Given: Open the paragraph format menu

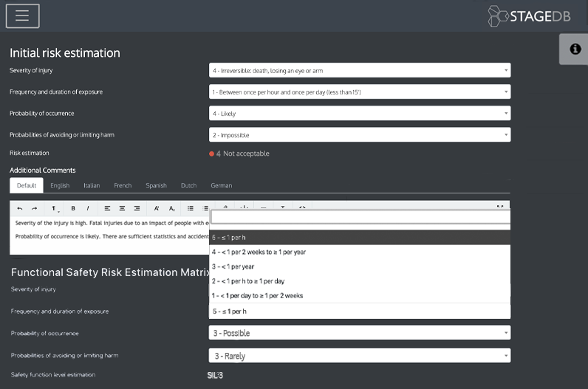Looking at the screenshot, I should pos(55,208).
